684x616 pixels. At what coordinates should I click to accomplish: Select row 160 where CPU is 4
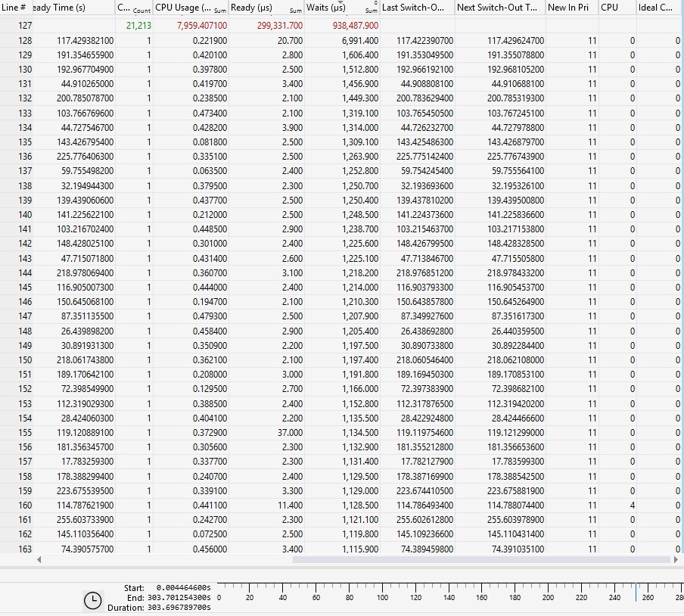(342, 506)
